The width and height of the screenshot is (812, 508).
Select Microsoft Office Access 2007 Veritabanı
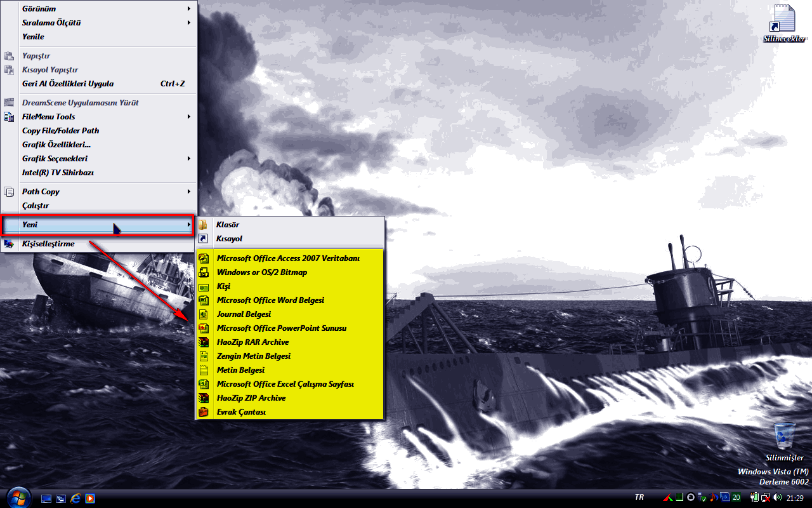[x=289, y=258]
